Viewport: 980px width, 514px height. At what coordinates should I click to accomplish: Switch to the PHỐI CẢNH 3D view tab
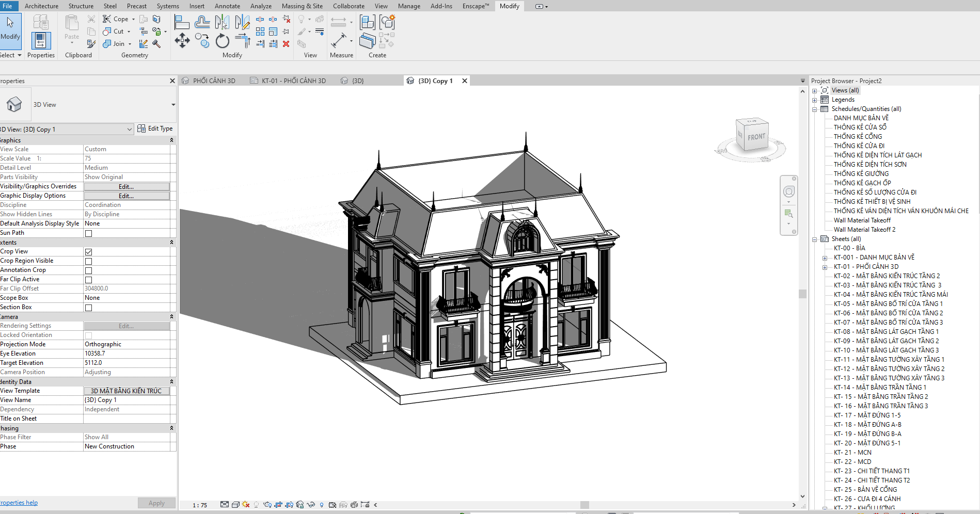[x=214, y=81]
